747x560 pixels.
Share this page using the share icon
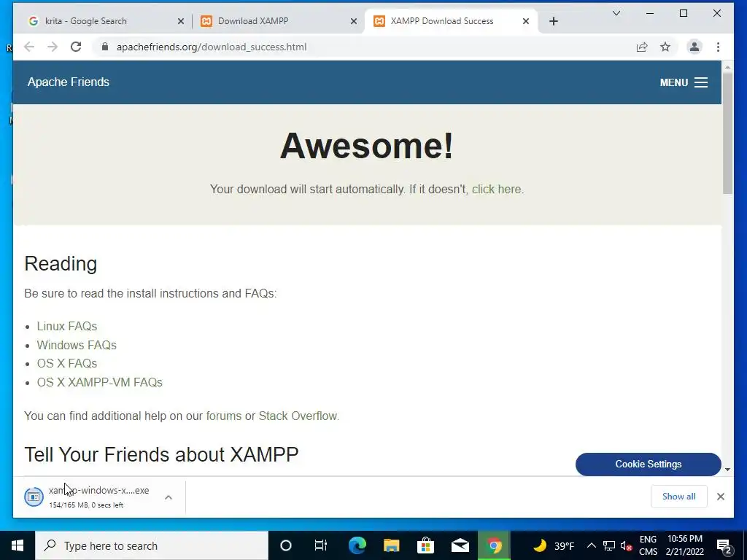[x=642, y=47]
